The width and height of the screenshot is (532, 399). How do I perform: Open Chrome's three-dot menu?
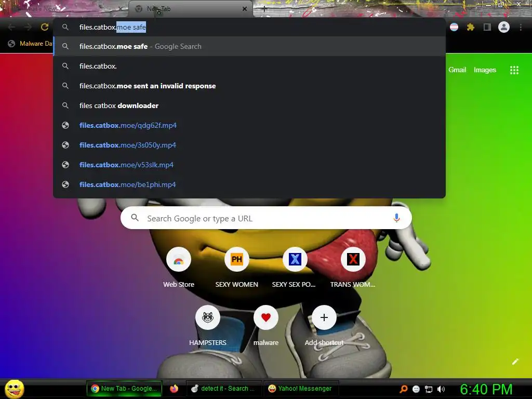click(x=521, y=27)
